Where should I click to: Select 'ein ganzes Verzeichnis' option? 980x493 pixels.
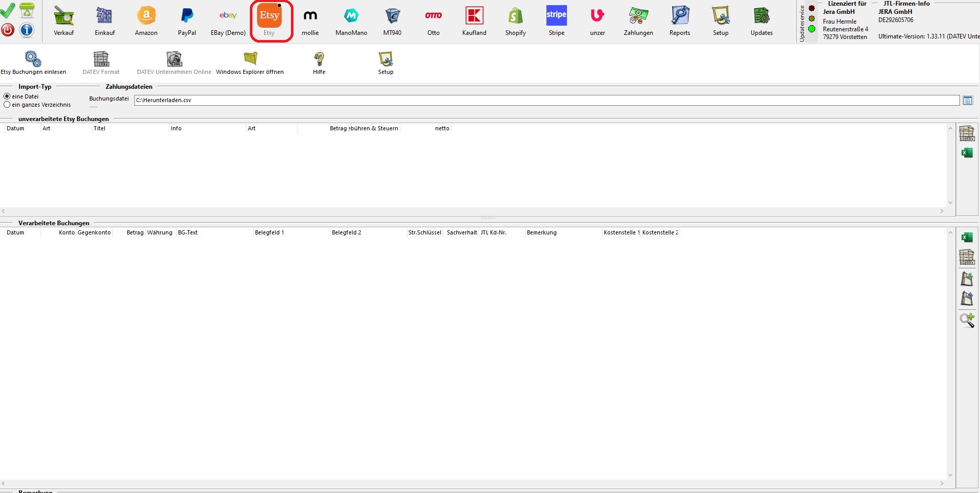[7, 105]
